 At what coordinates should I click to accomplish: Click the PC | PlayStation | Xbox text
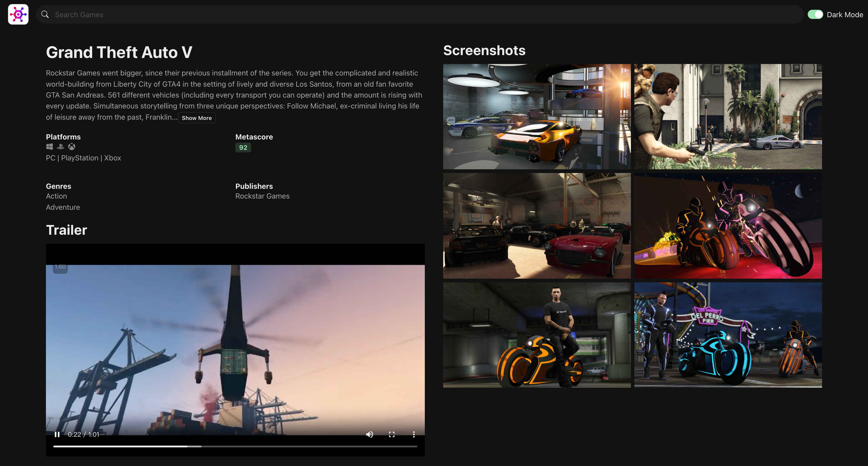(84, 158)
